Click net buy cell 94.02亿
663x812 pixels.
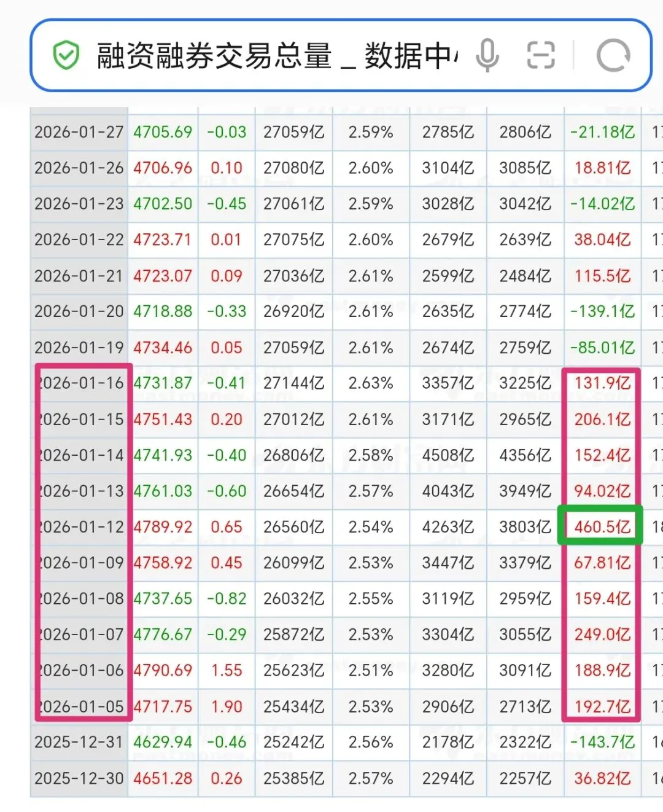pos(602,491)
